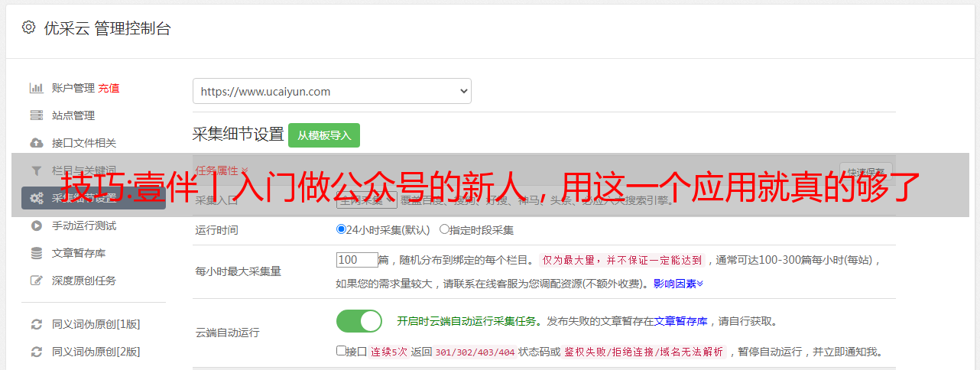Click the highlighted 连续5次 text
The height and width of the screenshot is (370, 980).
(x=388, y=352)
